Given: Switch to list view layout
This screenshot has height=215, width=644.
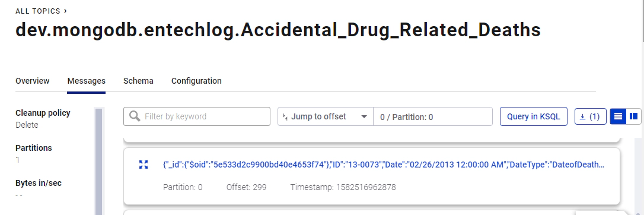Looking at the screenshot, I should tap(618, 116).
